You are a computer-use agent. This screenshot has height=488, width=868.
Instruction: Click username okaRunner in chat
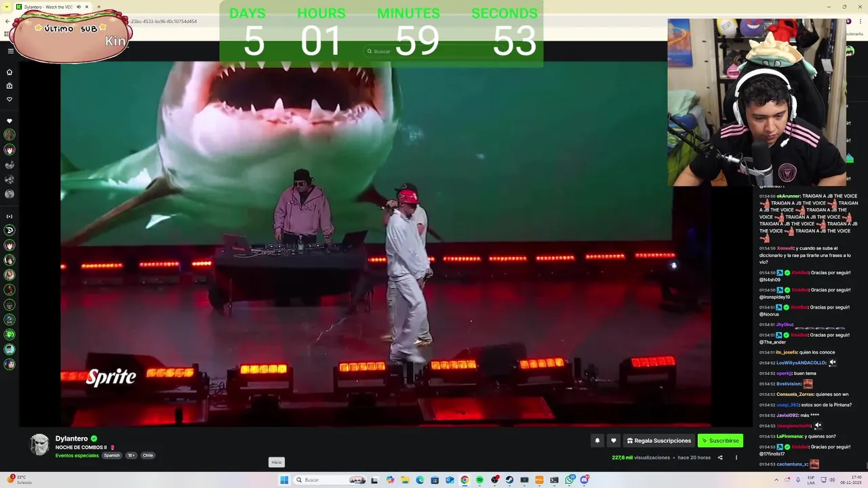[x=788, y=196]
